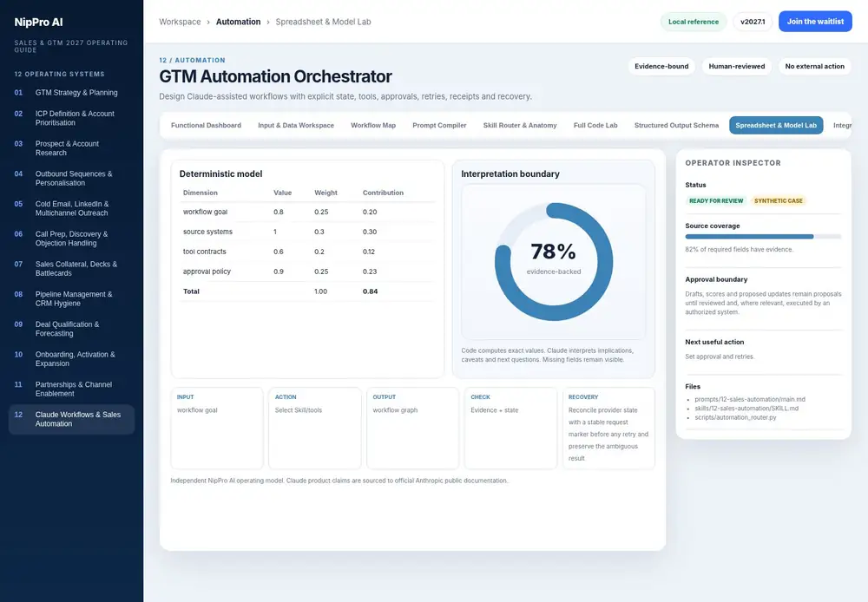Click the Total contribution value 0.84

click(371, 291)
